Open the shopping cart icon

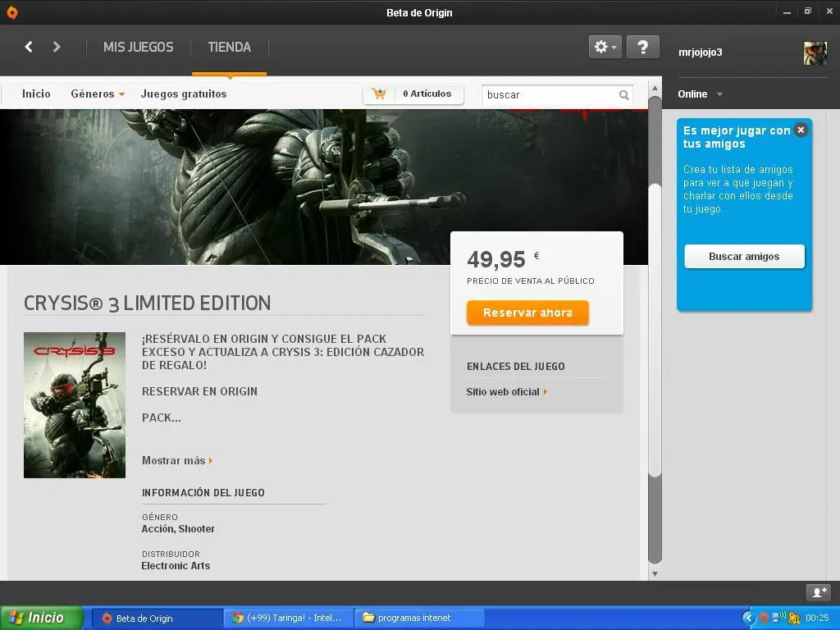tap(379, 94)
